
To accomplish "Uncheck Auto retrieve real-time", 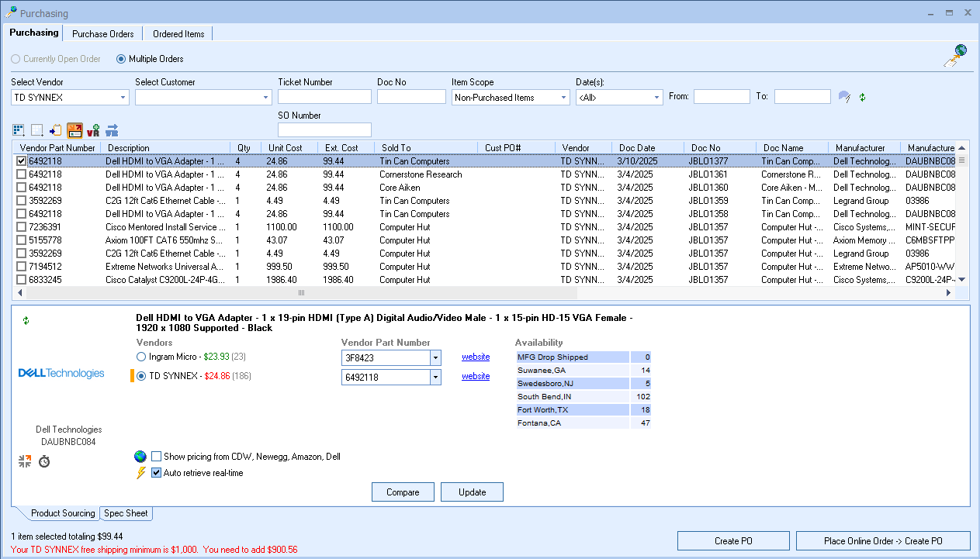I will (x=157, y=473).
